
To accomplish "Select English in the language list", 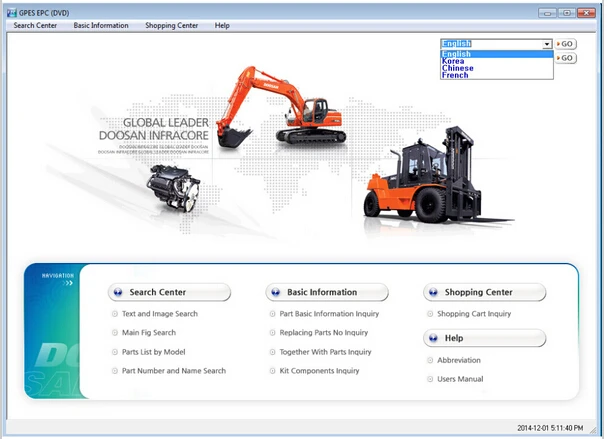I will tap(497, 54).
